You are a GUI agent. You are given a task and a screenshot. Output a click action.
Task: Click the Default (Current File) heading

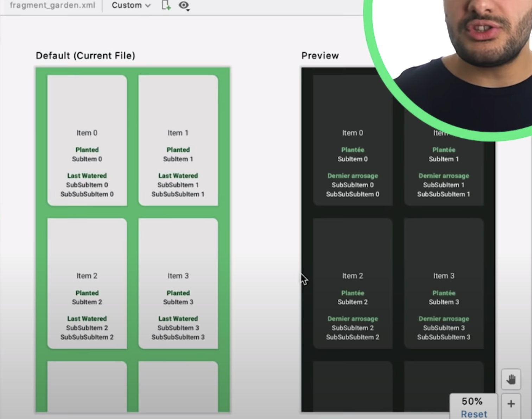point(85,55)
